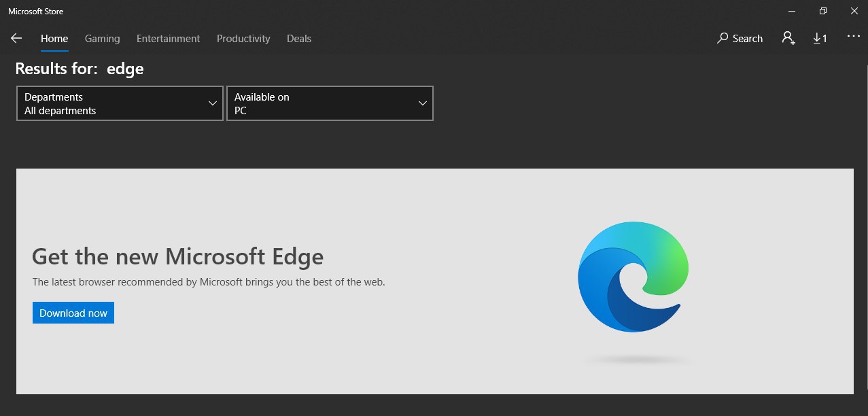Click the 'Results for: edge' heading text
Screen dimensions: 868x416
(x=80, y=69)
